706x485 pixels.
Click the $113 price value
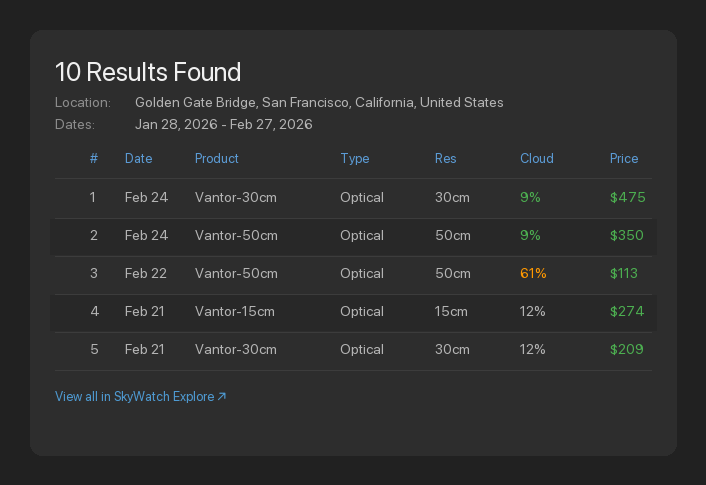(624, 274)
